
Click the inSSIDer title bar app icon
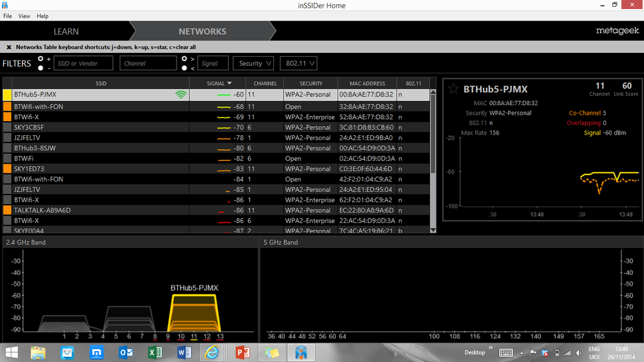(5, 5)
